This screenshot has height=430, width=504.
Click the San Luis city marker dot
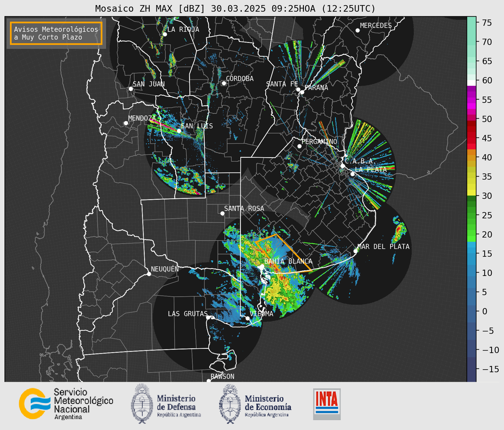coord(179,131)
